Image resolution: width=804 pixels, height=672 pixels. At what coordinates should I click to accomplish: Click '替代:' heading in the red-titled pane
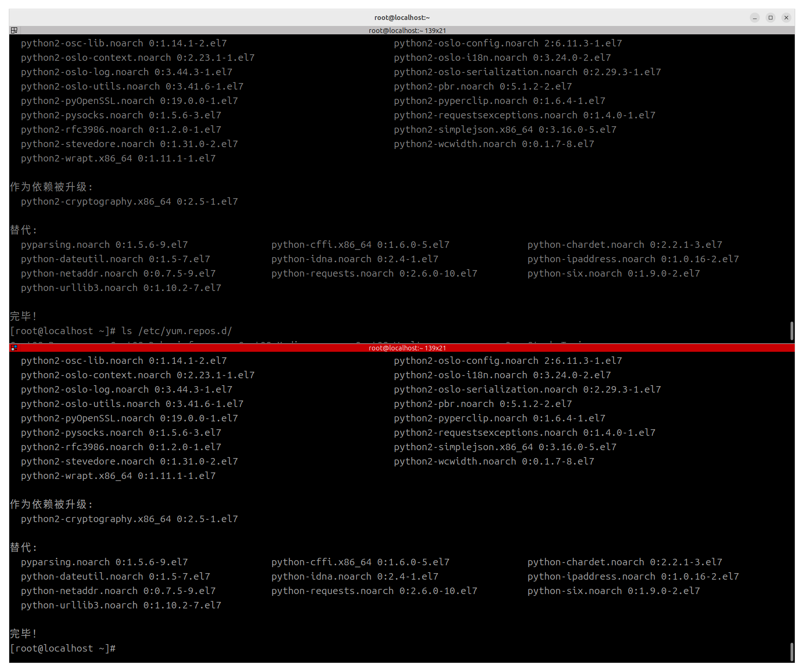pos(23,548)
